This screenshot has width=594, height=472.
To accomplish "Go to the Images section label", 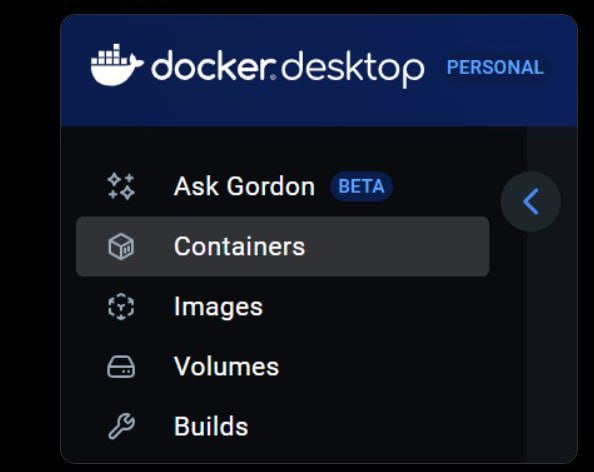I will tap(218, 307).
